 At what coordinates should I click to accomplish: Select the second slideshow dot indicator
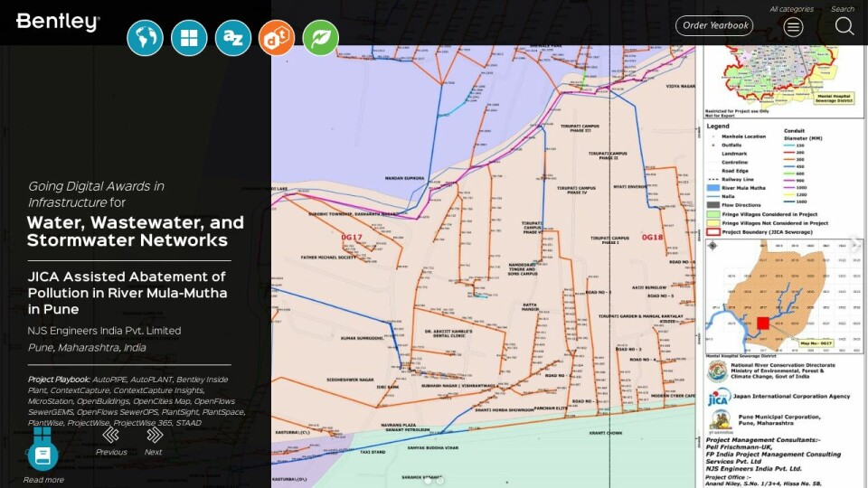[440, 480]
